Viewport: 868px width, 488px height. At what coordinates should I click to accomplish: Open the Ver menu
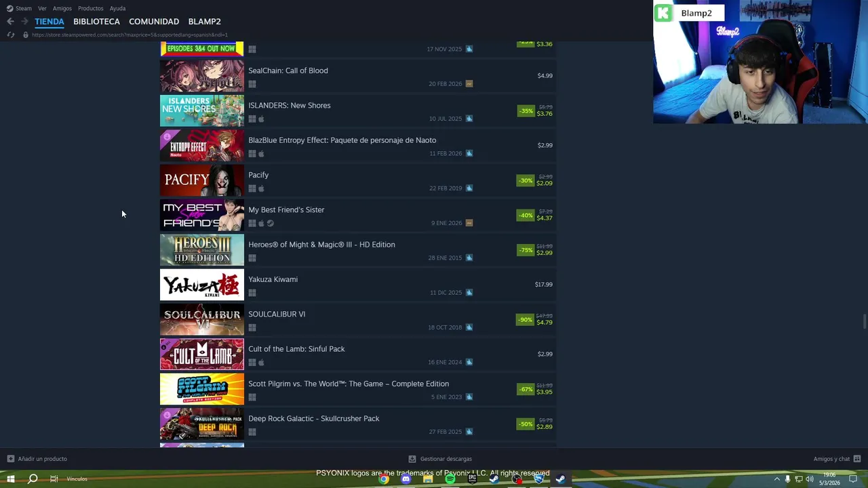[42, 8]
